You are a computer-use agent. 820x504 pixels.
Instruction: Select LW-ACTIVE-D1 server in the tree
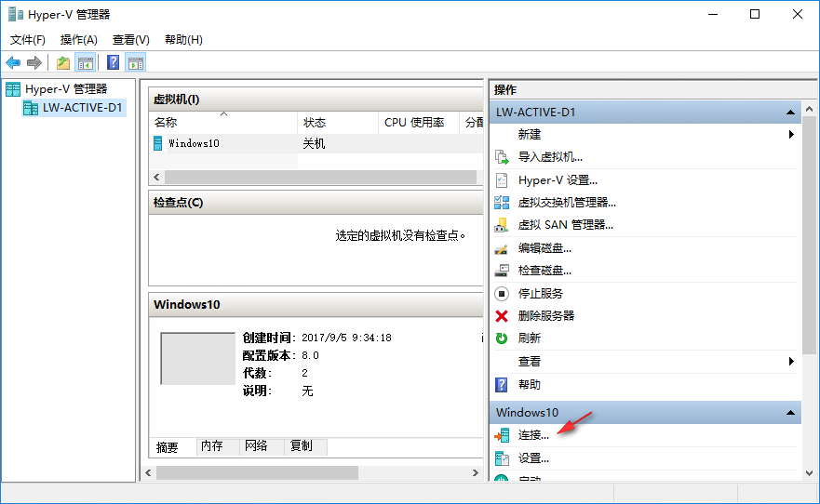[x=82, y=108]
